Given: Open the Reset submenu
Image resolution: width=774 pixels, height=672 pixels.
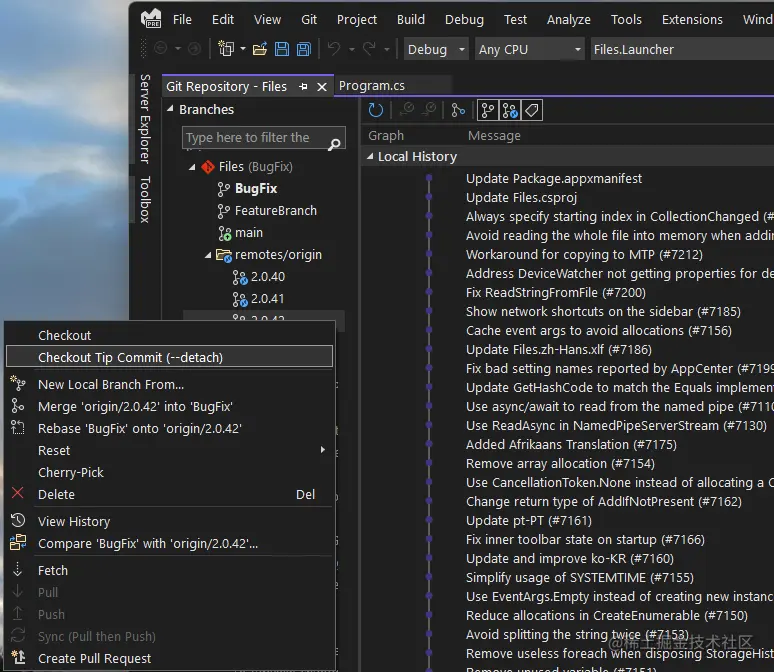Looking at the screenshot, I should (x=170, y=450).
